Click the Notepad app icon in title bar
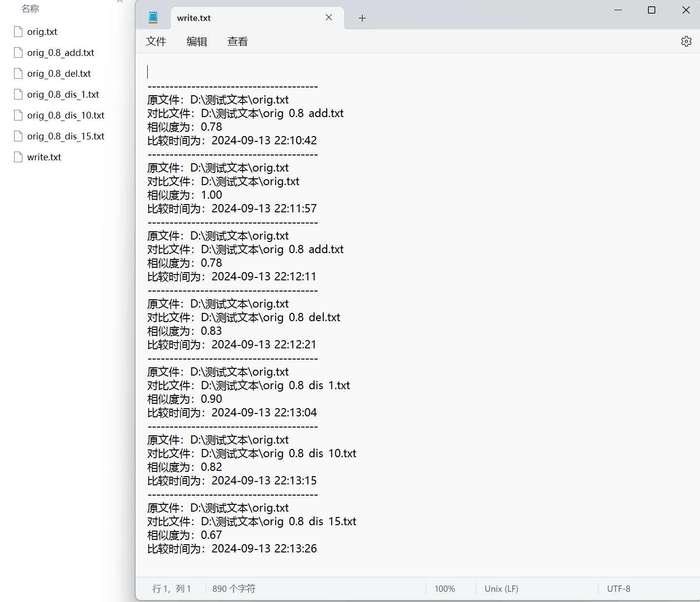The height and width of the screenshot is (602, 700). [153, 17]
